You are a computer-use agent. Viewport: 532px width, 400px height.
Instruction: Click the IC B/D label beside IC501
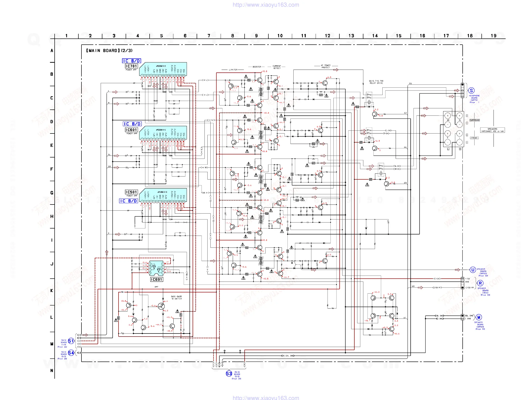pos(128,201)
